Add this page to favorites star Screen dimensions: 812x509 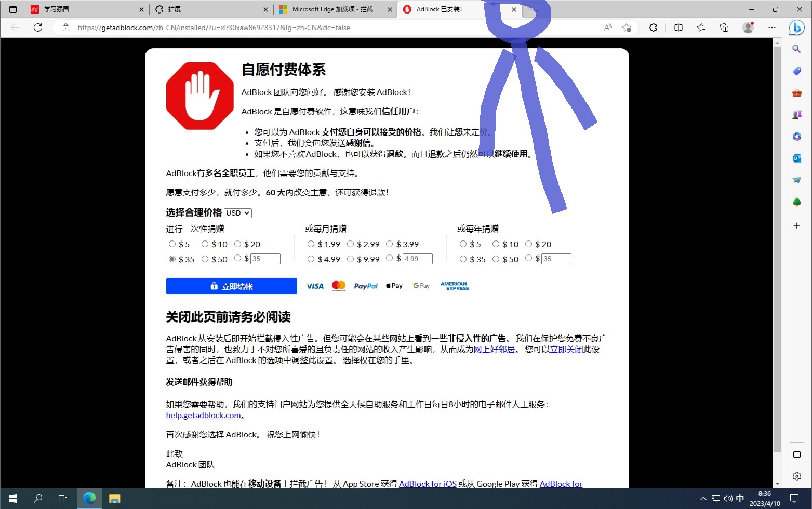point(627,28)
